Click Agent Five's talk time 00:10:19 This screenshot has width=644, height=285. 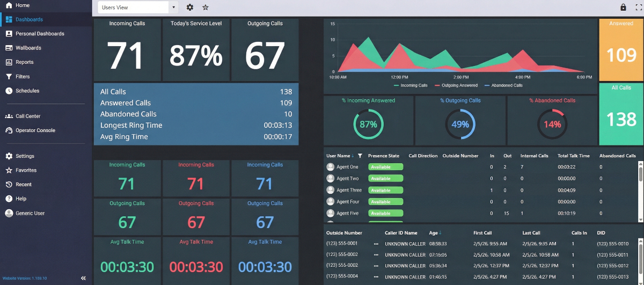tap(567, 213)
